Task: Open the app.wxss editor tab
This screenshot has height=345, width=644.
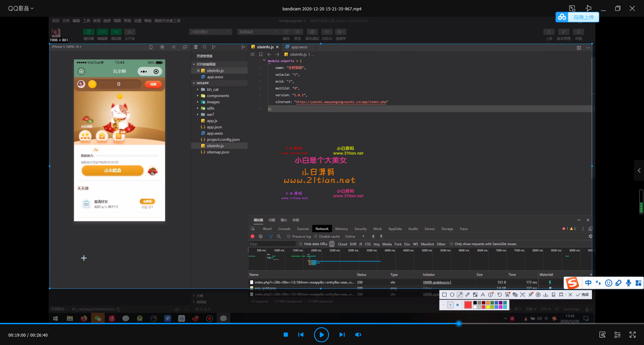Action: coord(299,47)
